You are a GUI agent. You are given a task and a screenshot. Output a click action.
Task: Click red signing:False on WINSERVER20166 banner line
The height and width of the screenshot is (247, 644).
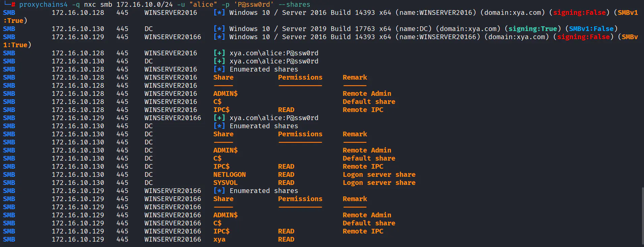583,37
